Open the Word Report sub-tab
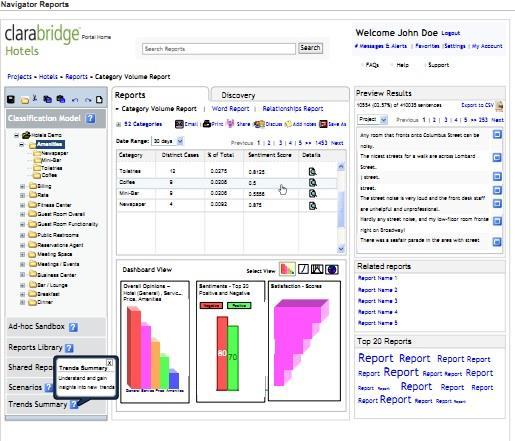 tap(230, 109)
